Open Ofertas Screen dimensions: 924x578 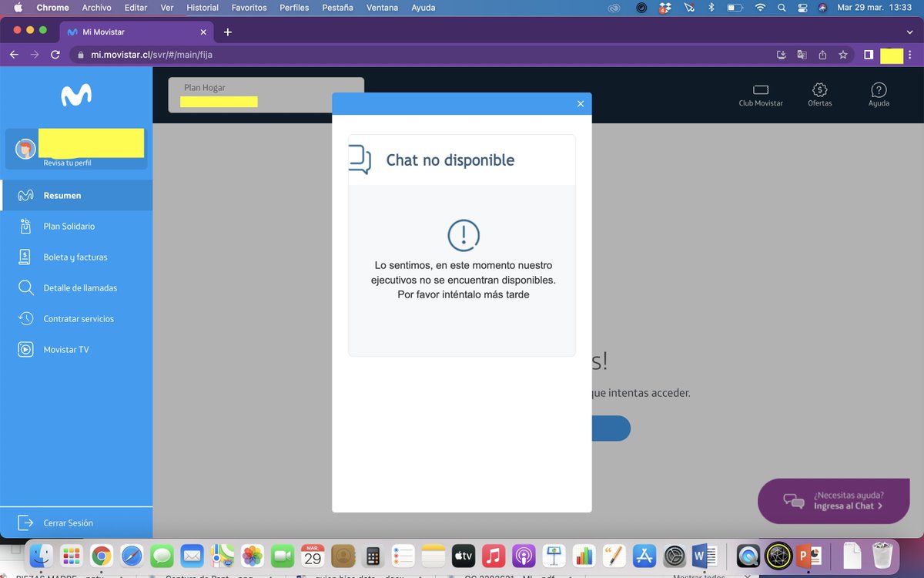(x=820, y=95)
